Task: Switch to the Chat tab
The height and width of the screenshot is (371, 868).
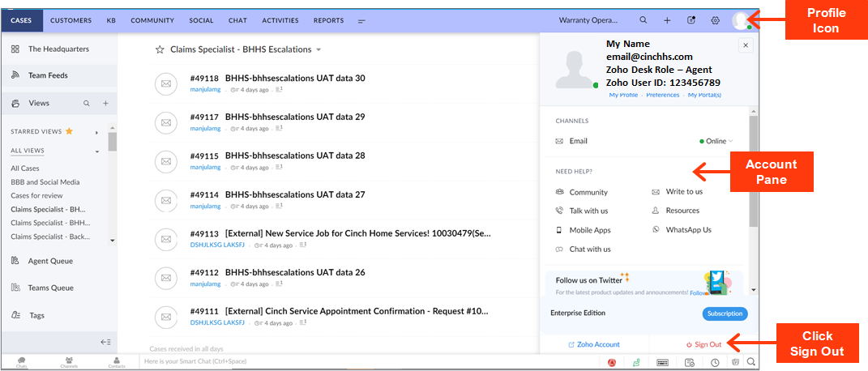Action: [237, 20]
